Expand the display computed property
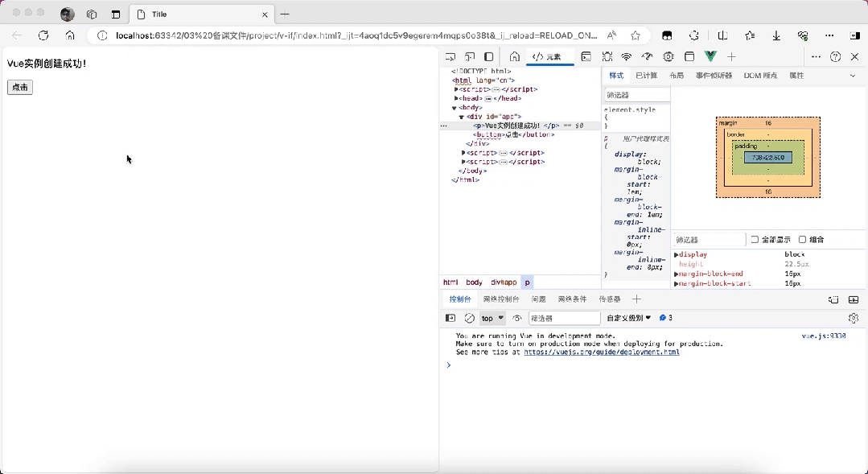Viewport: 868px width, 474px height. [x=676, y=255]
